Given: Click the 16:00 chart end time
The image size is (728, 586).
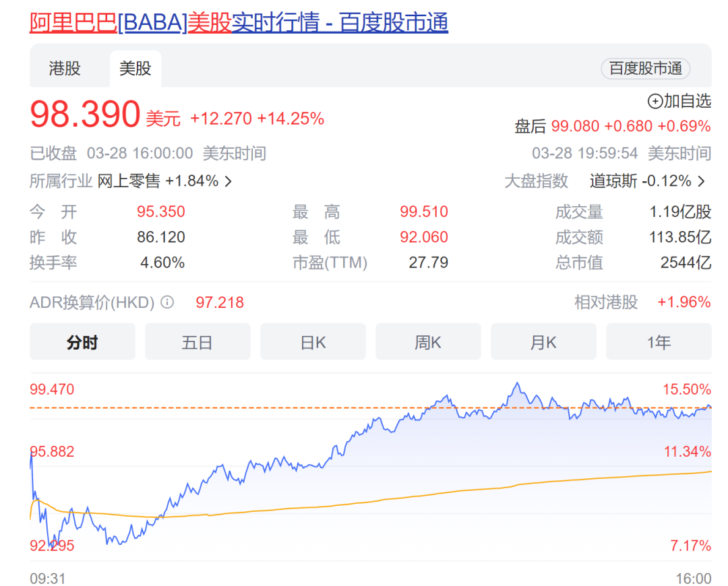Looking at the screenshot, I should click(x=693, y=579).
